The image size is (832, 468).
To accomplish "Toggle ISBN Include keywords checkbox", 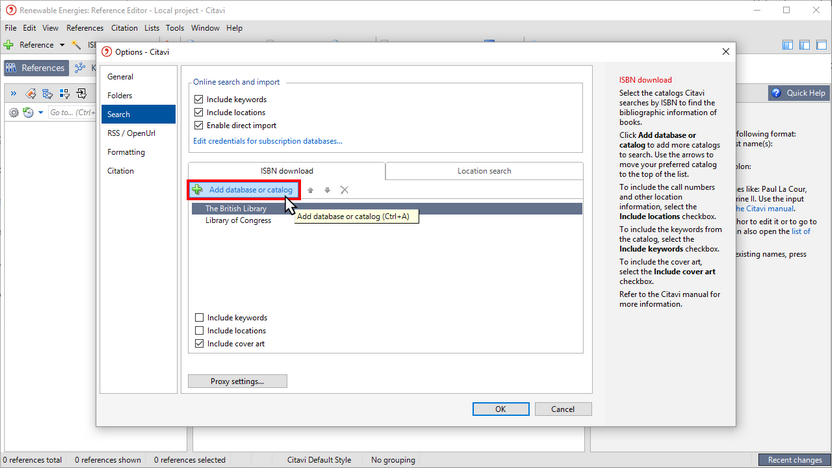I will 199,317.
